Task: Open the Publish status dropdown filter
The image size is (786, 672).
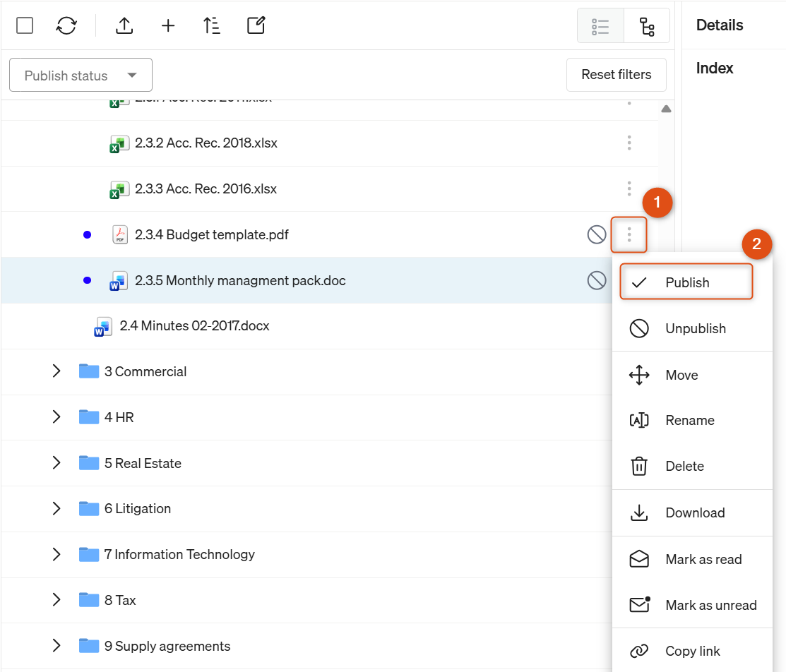Action: click(81, 75)
